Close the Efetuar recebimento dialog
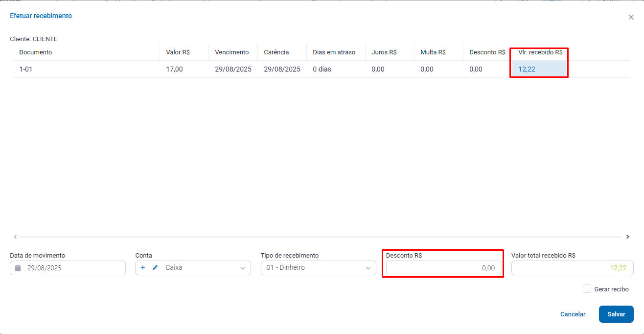Image resolution: width=644 pixels, height=334 pixels. (x=631, y=17)
